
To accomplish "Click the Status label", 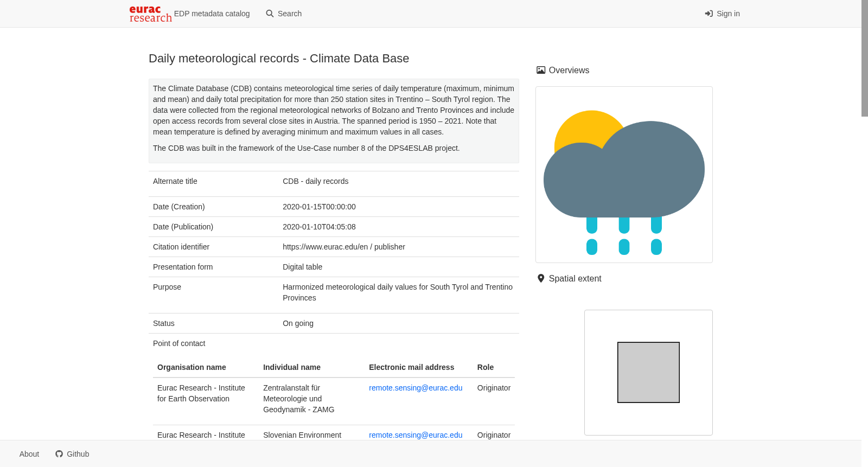I will click(164, 323).
